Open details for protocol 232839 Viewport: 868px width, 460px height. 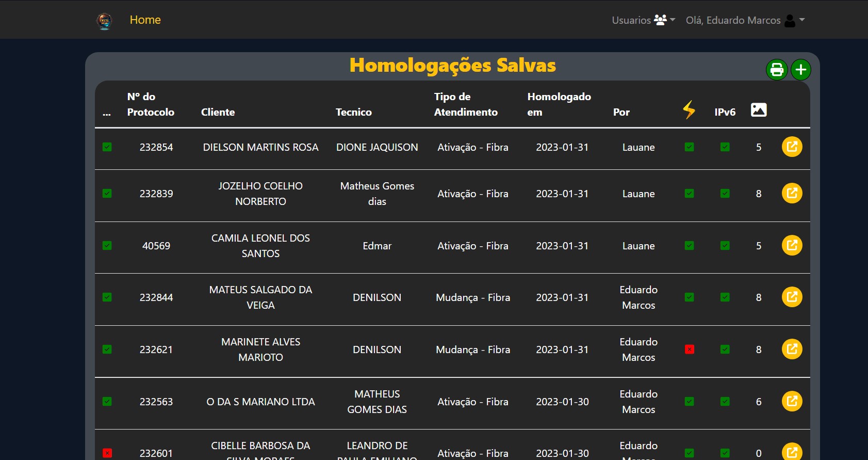tap(792, 194)
